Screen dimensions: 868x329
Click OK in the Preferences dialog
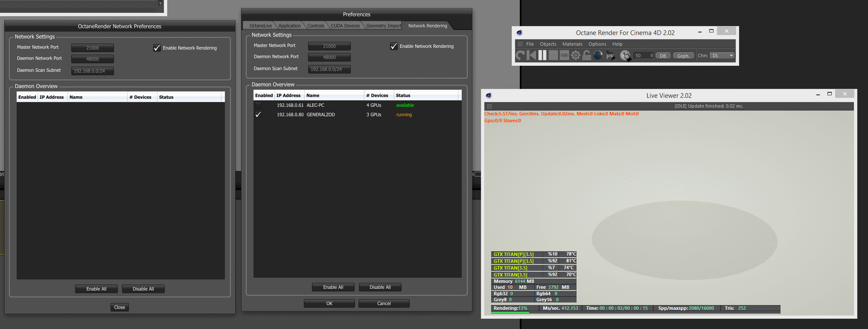329,303
